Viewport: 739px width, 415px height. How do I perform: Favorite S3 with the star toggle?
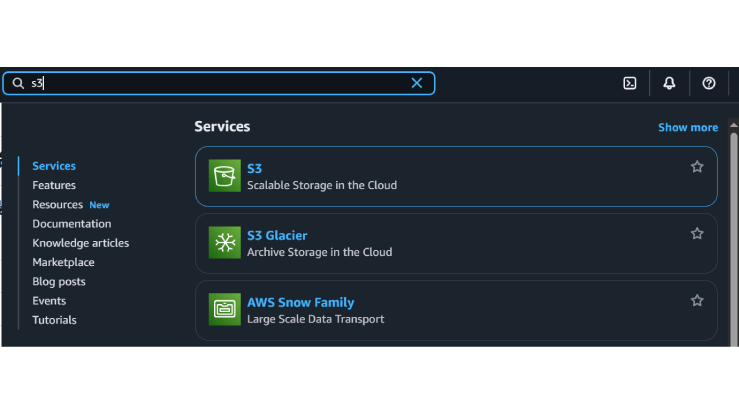tap(697, 167)
